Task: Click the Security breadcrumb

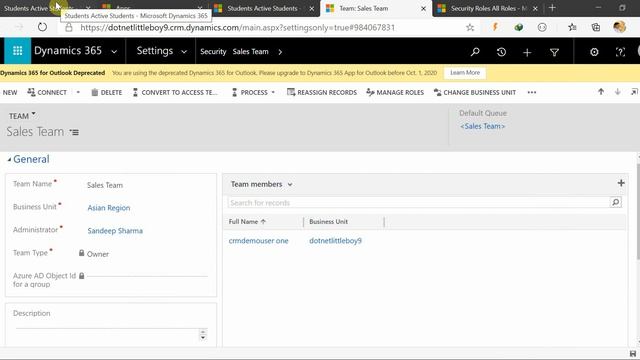Action: coord(213,52)
